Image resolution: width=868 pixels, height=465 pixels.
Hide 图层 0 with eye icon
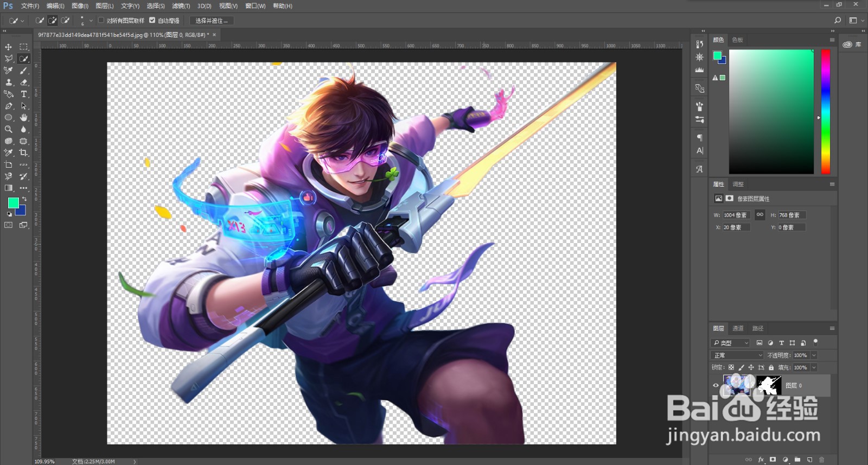[716, 385]
